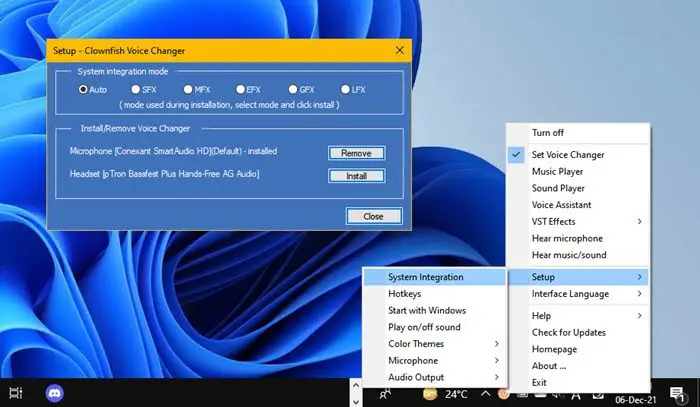Click the Close button in Setup dialog

[x=374, y=216]
